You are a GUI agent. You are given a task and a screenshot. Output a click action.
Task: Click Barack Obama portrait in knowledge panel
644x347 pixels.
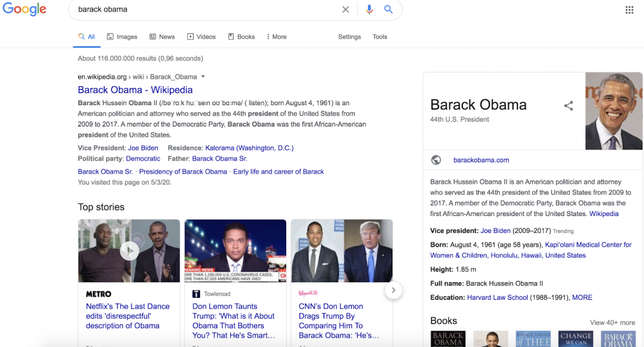click(614, 111)
